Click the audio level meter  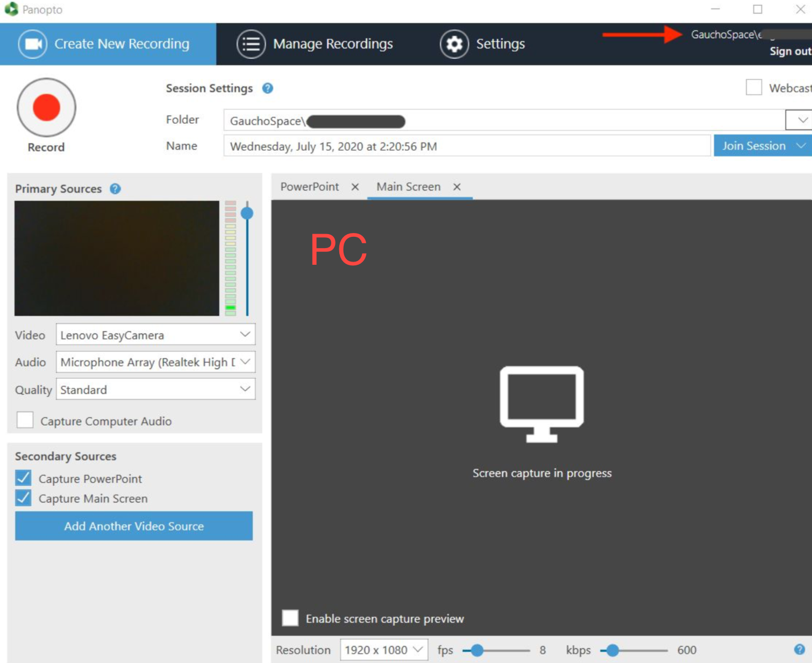tap(231, 258)
